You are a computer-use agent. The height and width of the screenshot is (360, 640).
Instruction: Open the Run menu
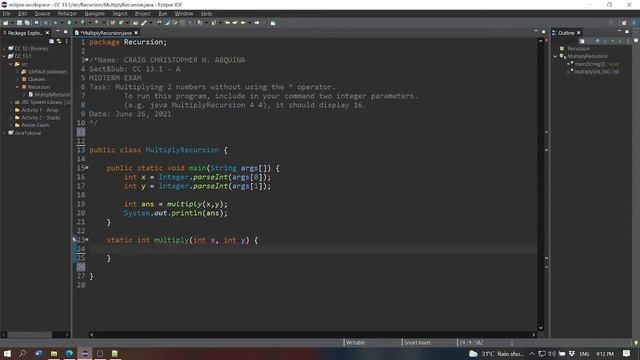163,13
